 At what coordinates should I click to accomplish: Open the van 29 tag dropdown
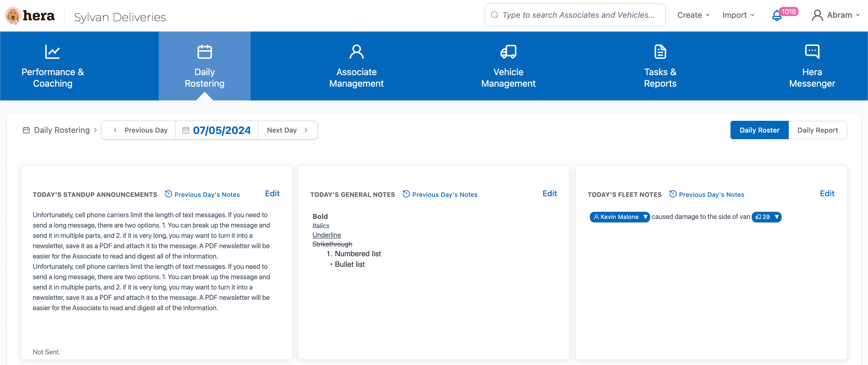pos(776,217)
